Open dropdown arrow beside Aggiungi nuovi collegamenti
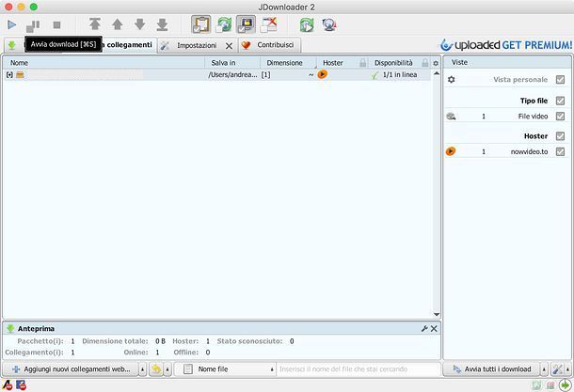This screenshot has height=392, width=574. [x=143, y=369]
